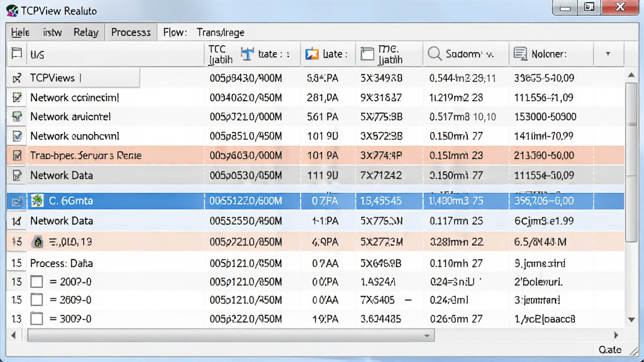Click the cell 1,A924A
The image size is (644, 362).
click(x=378, y=282)
